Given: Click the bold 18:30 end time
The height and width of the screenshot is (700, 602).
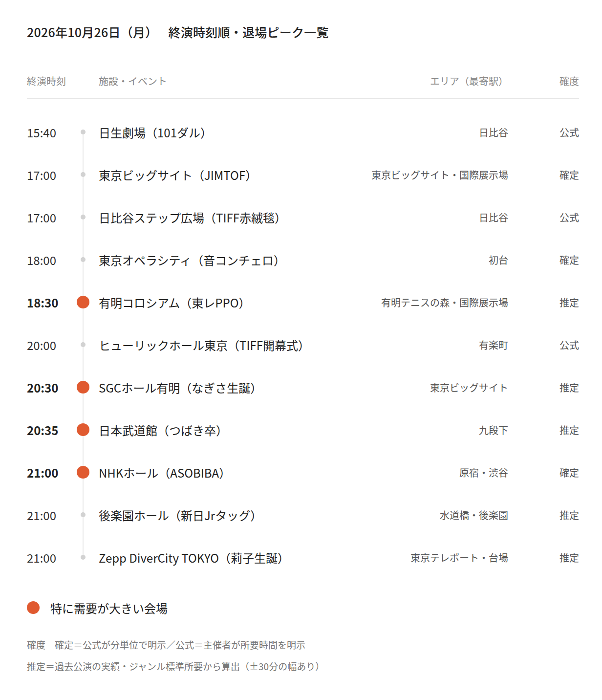Looking at the screenshot, I should pos(43,303).
